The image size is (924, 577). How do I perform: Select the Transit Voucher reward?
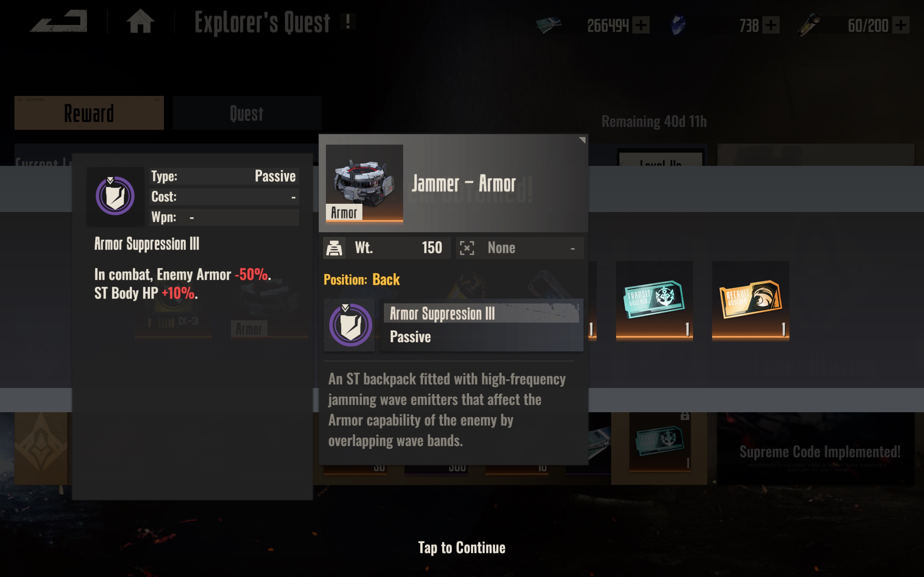pos(654,300)
